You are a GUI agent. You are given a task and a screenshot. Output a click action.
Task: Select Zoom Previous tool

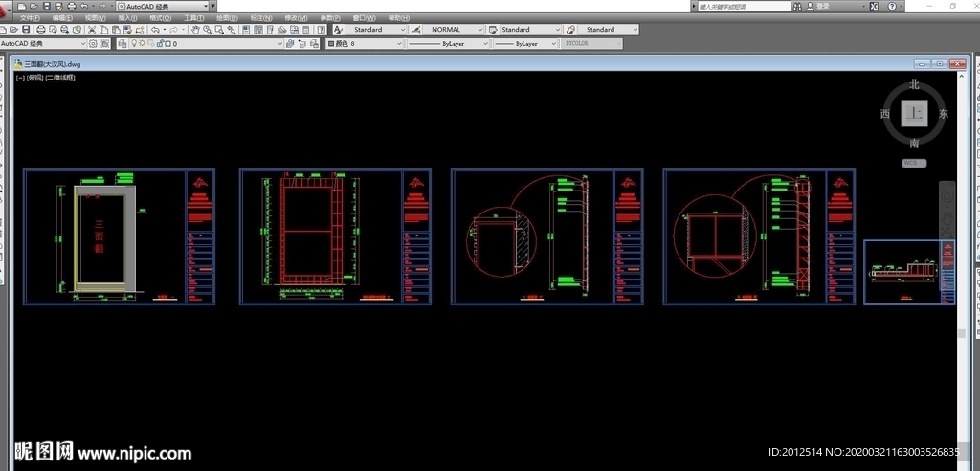[232, 30]
